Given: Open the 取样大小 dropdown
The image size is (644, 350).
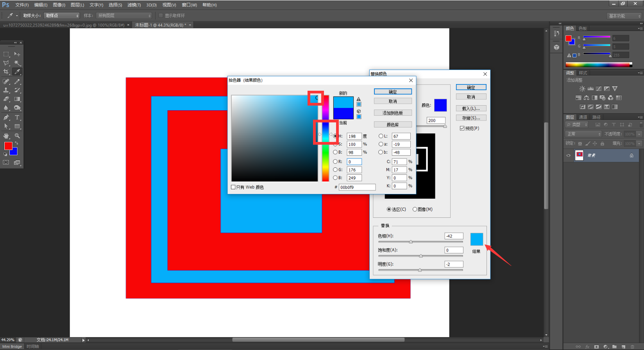Looking at the screenshot, I should [62, 16].
